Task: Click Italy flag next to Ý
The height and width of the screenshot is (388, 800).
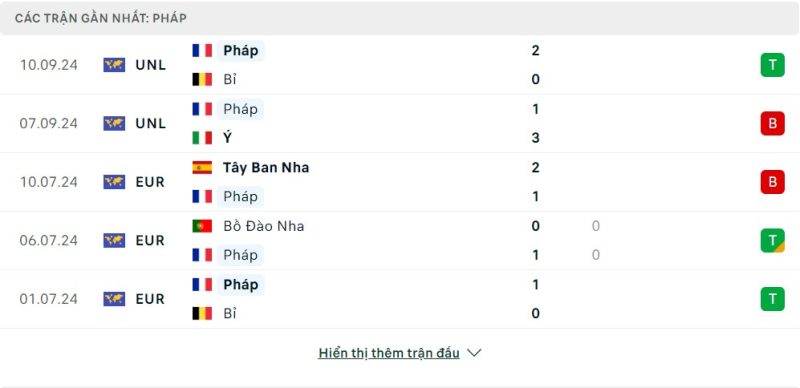Action: pos(202,138)
